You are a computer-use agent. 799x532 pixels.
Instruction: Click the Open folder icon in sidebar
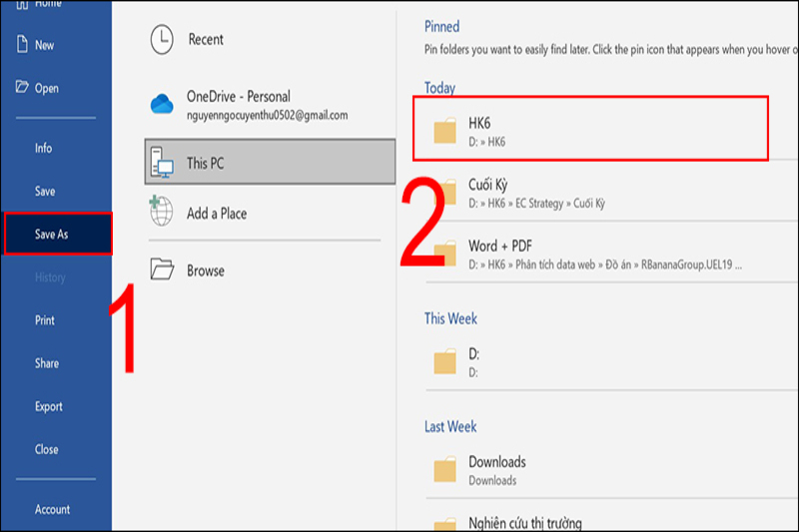20,88
